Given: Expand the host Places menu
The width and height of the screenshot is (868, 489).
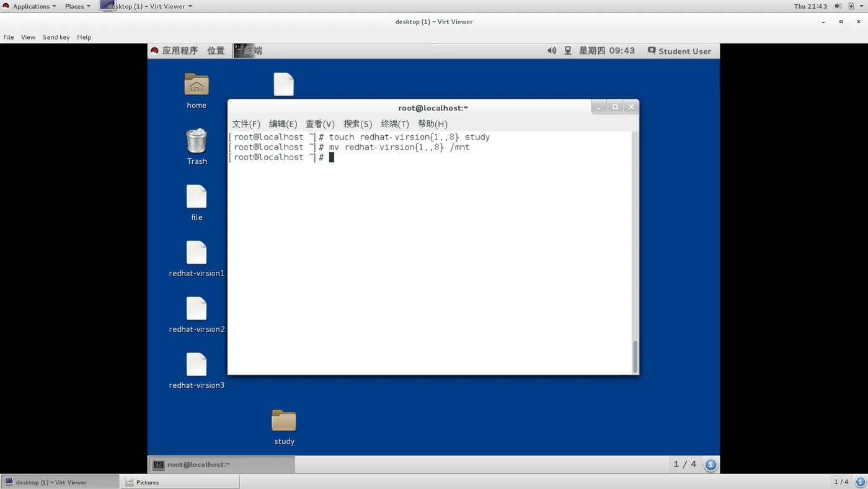Looking at the screenshot, I should [77, 6].
